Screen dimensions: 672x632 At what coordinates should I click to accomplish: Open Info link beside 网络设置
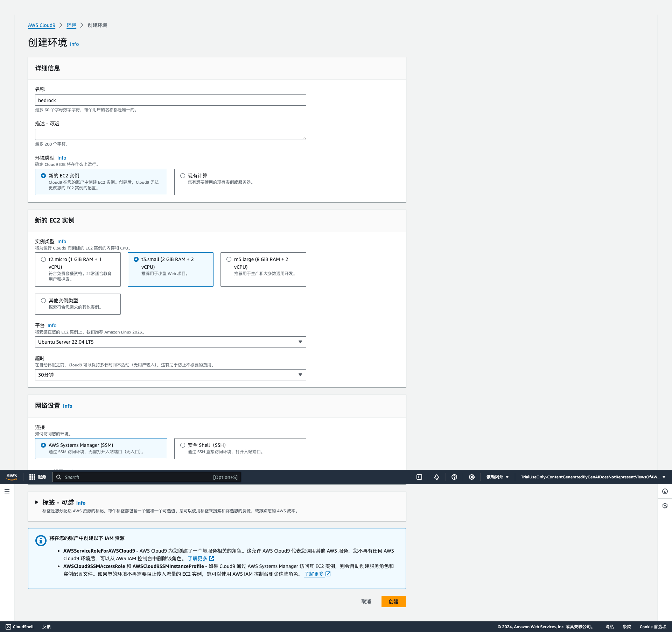click(x=68, y=406)
